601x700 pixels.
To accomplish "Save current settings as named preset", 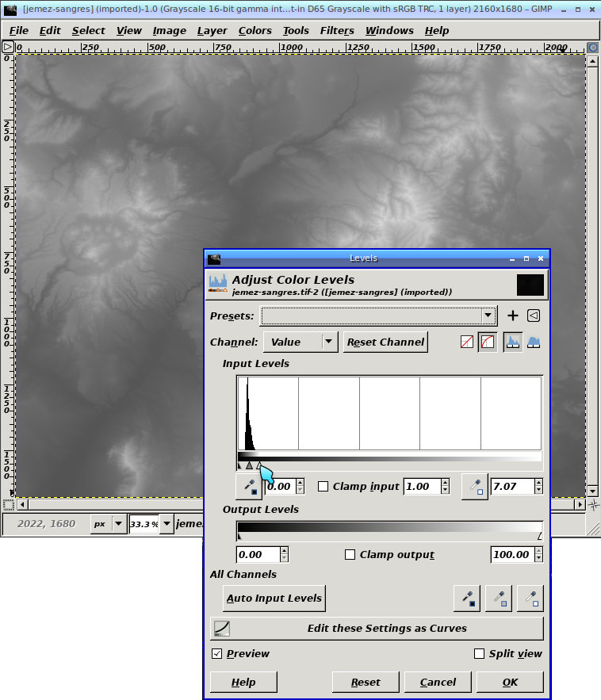I will click(512, 316).
